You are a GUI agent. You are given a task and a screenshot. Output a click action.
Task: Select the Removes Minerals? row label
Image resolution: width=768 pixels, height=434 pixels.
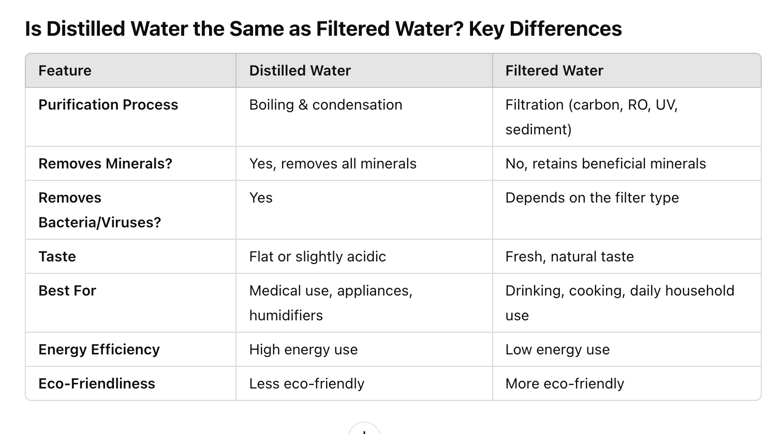(x=105, y=164)
